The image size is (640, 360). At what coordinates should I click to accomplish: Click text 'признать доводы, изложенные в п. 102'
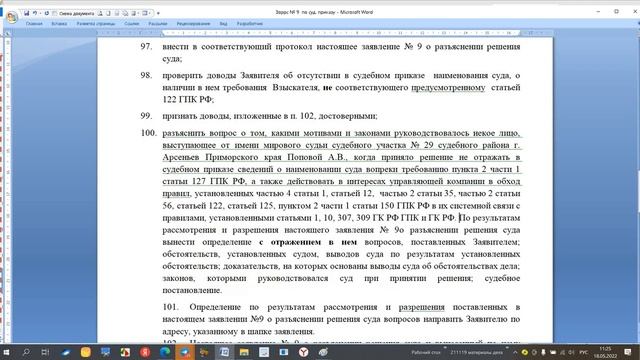coord(238,116)
